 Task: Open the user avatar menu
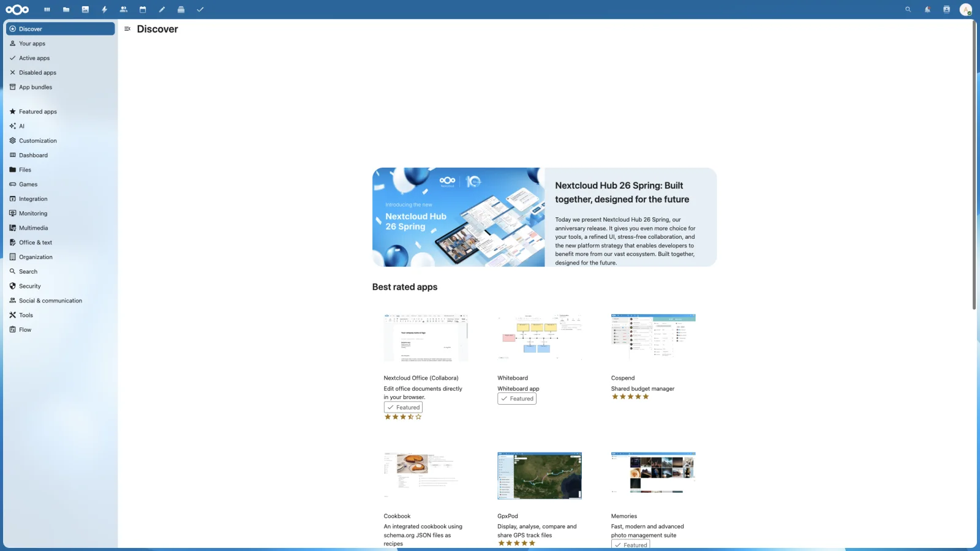(x=966, y=9)
